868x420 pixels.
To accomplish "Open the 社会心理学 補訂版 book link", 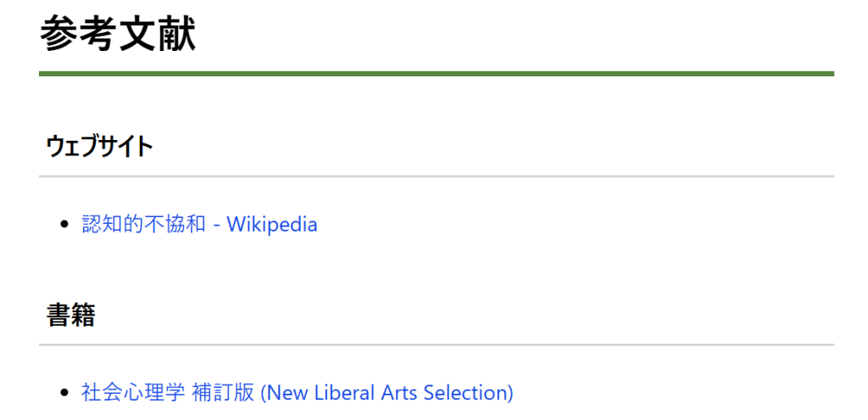I will pyautogui.click(x=297, y=393).
